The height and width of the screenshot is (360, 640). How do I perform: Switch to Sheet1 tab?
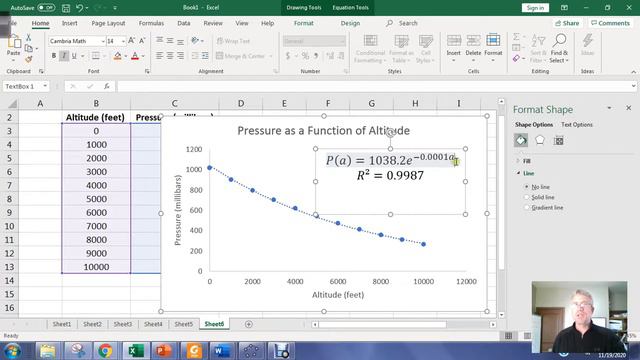coord(62,324)
